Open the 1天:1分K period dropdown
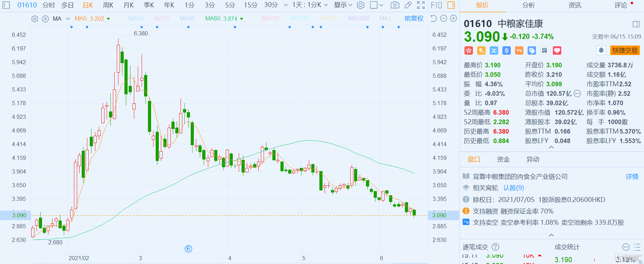 pos(310,5)
